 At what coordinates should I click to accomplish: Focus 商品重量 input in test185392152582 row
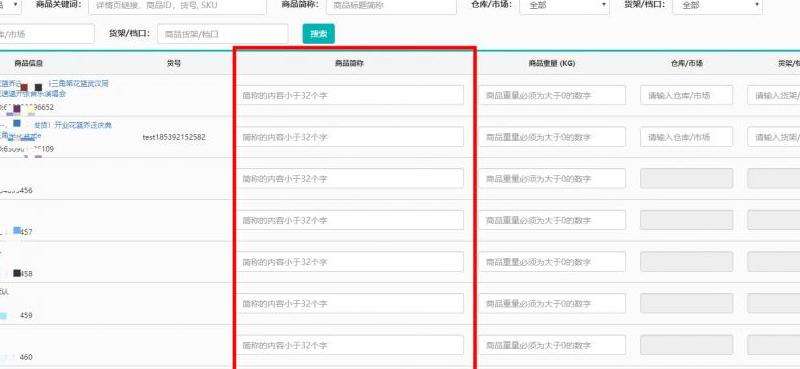coord(552,137)
